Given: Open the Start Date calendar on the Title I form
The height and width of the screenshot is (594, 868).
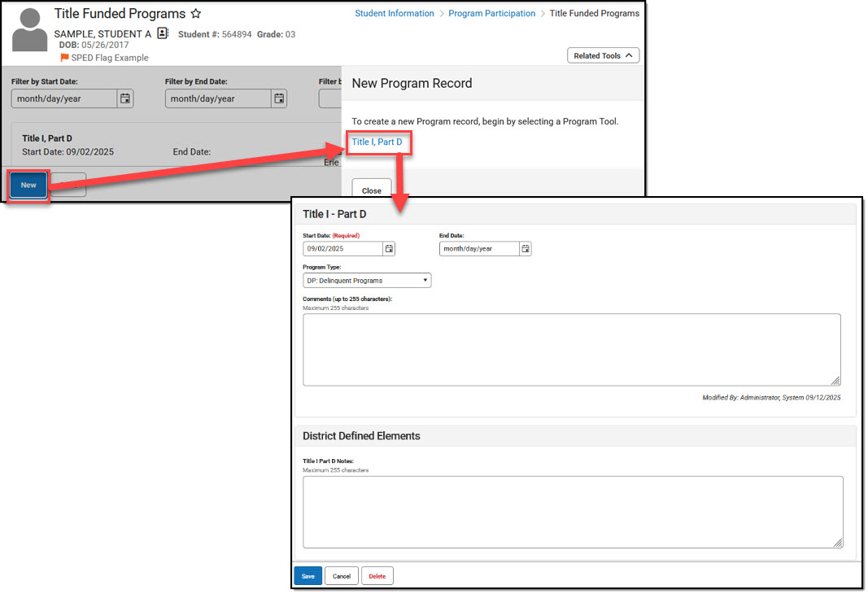Looking at the screenshot, I should point(390,248).
